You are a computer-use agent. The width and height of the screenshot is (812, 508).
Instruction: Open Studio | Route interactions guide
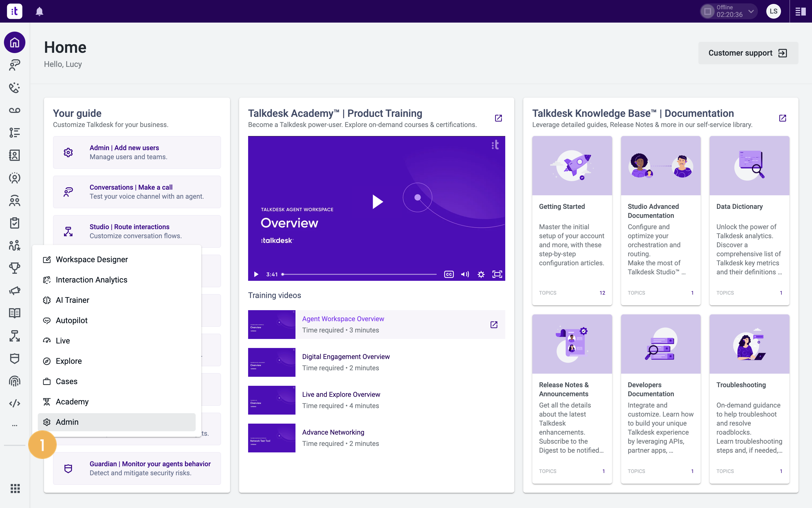[137, 231]
